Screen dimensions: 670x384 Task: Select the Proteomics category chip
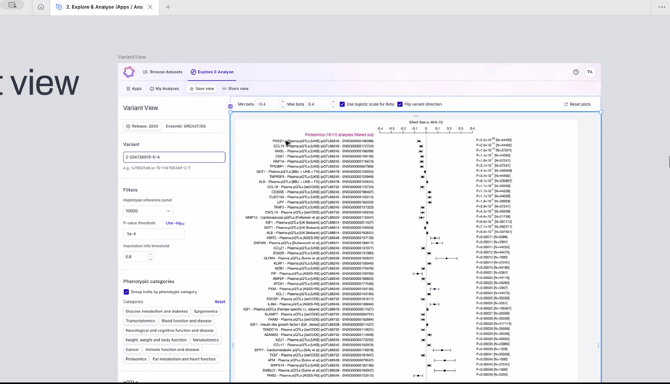(x=136, y=359)
